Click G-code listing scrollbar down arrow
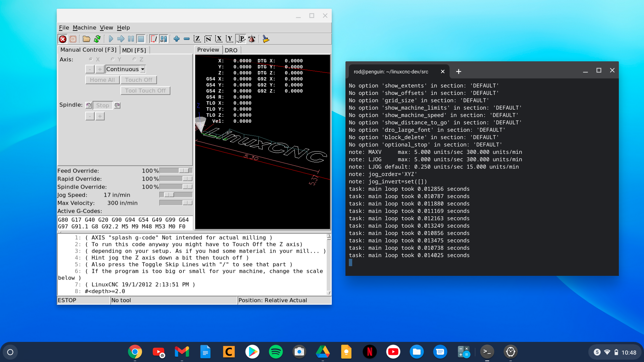The height and width of the screenshot is (362, 644). (x=329, y=293)
